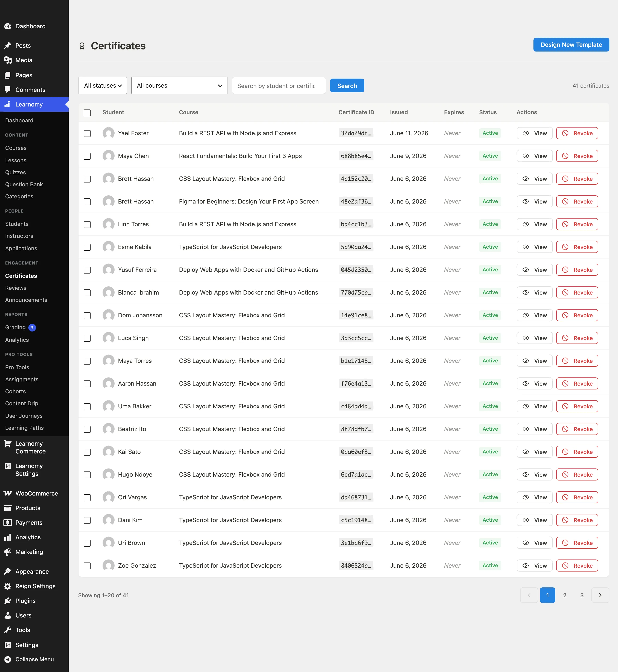Screen dimensions: 618x672
Task: Click course name for Esme Kabila row
Action: [230, 247]
